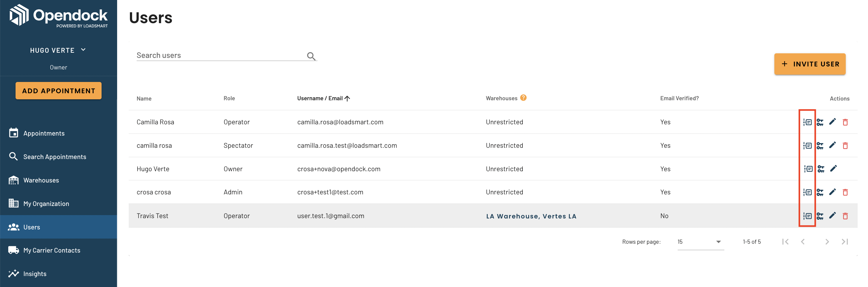Open Search Appointments in the sidebar
This screenshot has height=287, width=868.
pos(58,157)
